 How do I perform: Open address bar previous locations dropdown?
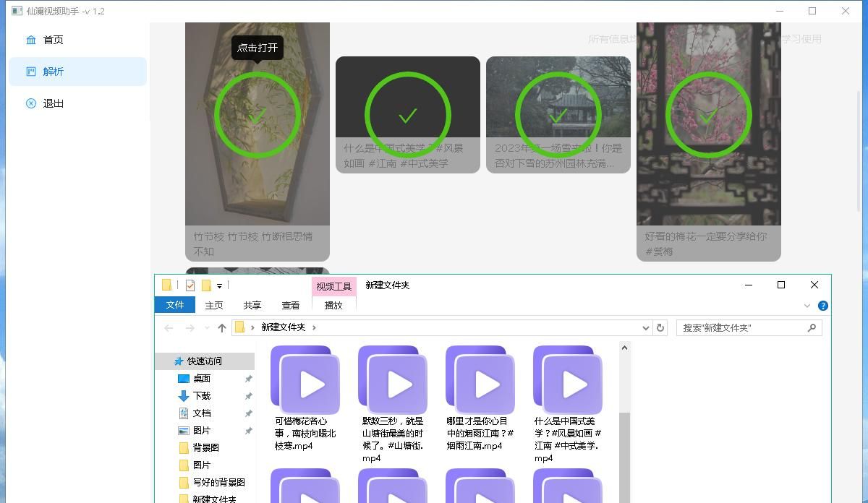646,327
